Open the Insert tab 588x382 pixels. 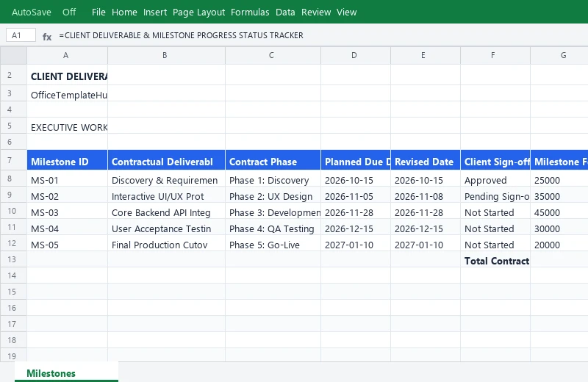155,12
